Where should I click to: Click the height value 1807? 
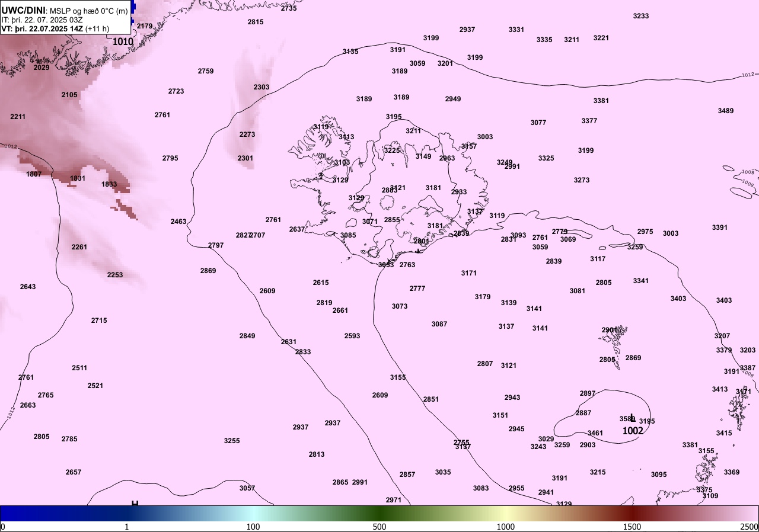[x=34, y=174]
